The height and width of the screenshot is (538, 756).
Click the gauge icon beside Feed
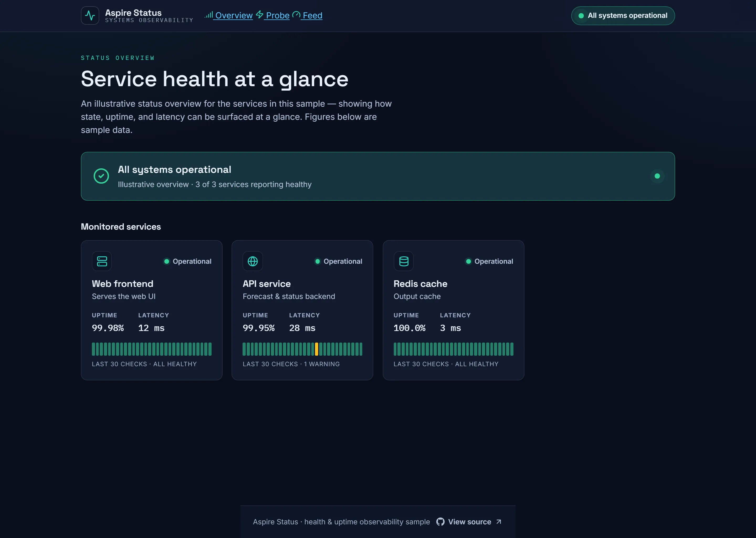tap(296, 14)
